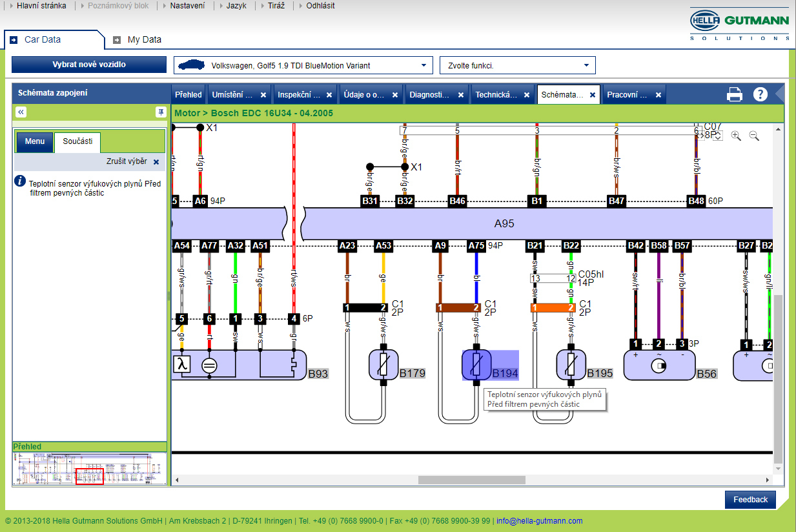Screen dimensions: 796x532
Task: Select the B195 sensor symbol
Action: (571, 365)
